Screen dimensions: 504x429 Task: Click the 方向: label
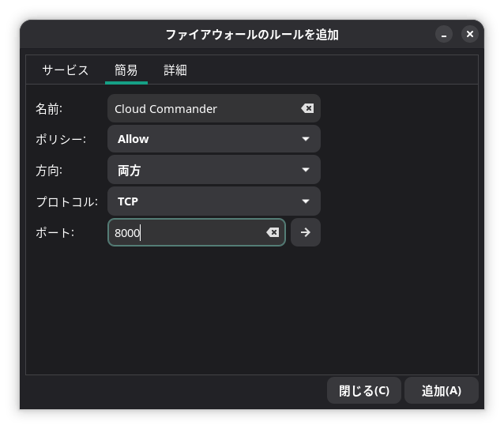(49, 171)
